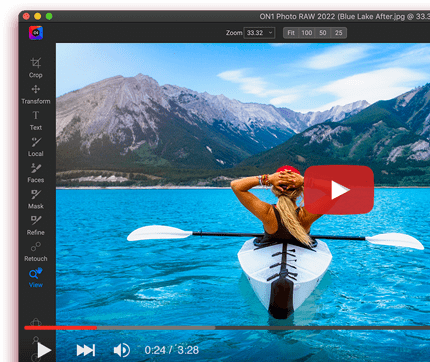Select the Transform tool

(36, 94)
